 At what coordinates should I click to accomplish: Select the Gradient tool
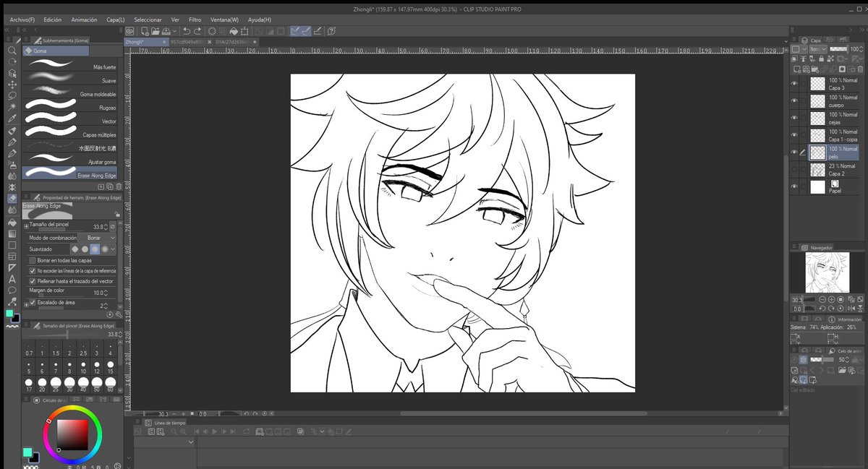coord(12,233)
